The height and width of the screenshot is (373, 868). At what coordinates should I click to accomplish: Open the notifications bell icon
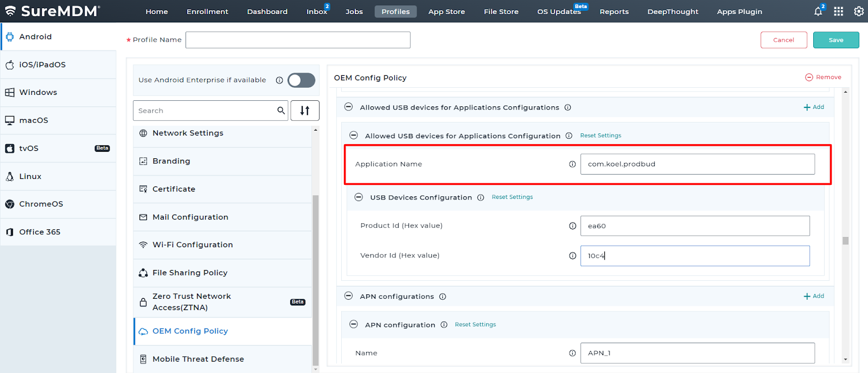[x=818, y=11]
